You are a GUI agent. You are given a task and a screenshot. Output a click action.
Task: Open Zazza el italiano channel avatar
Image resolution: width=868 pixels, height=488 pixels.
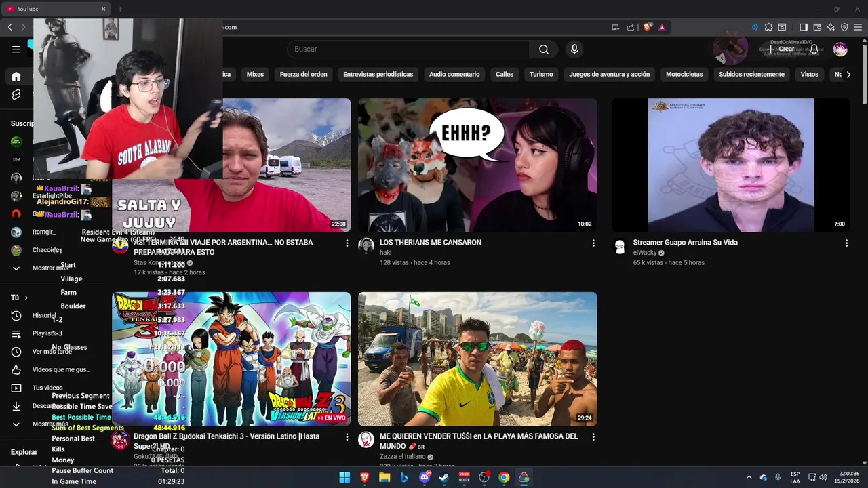366,440
